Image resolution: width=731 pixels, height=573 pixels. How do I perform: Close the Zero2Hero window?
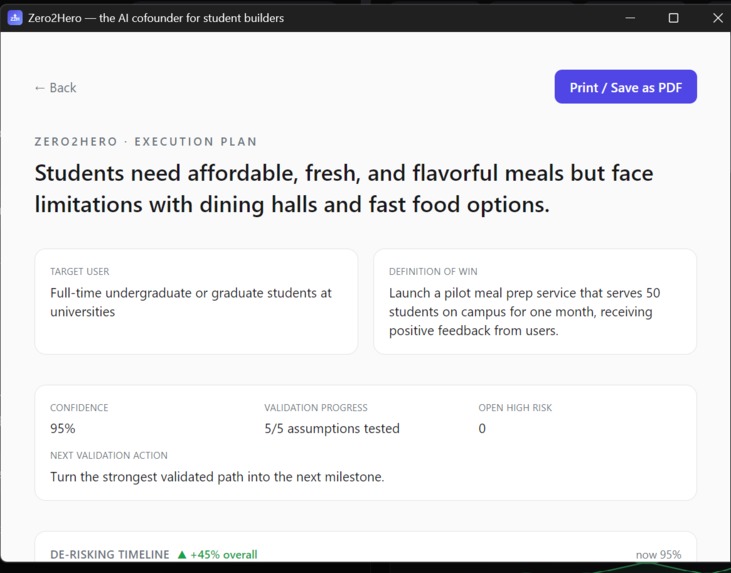tap(717, 18)
